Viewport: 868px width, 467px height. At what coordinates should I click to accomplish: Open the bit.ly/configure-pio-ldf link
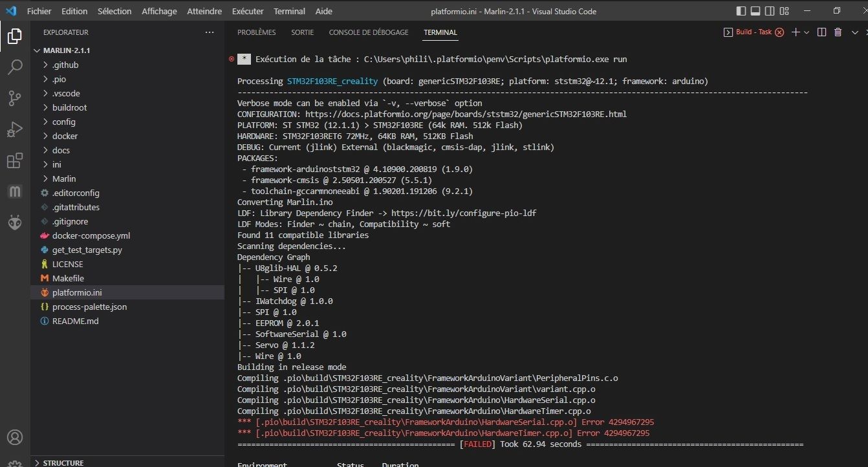pyautogui.click(x=463, y=213)
